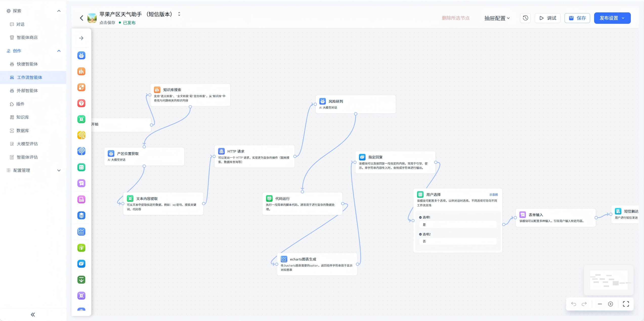Click the 示意图 link in 用户选择
Image resolution: width=644 pixels, height=321 pixels.
(x=493, y=195)
